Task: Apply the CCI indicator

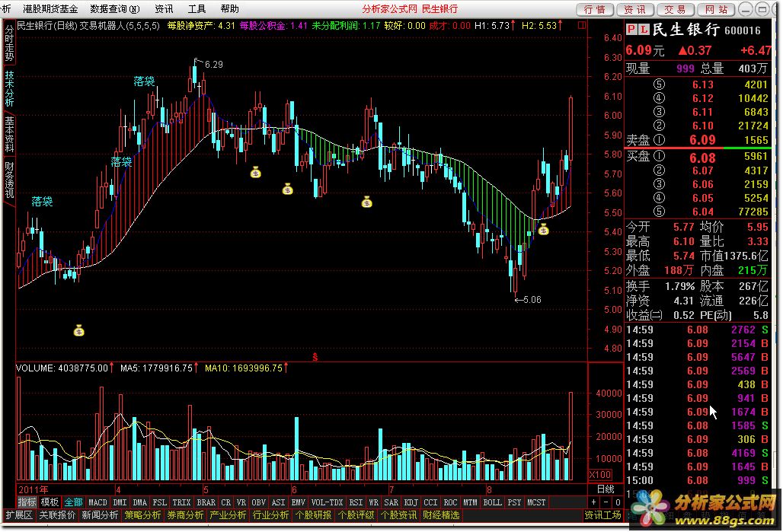Action: click(x=430, y=502)
